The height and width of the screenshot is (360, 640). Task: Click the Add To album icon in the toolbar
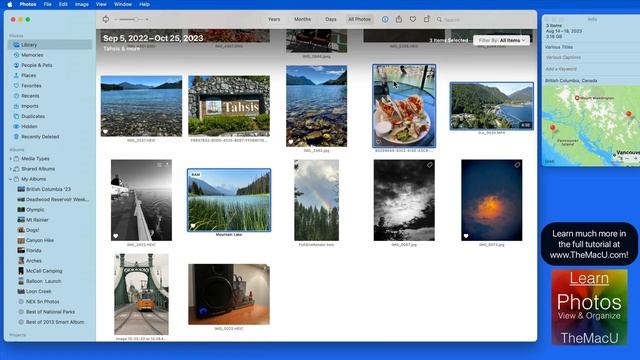click(x=427, y=19)
